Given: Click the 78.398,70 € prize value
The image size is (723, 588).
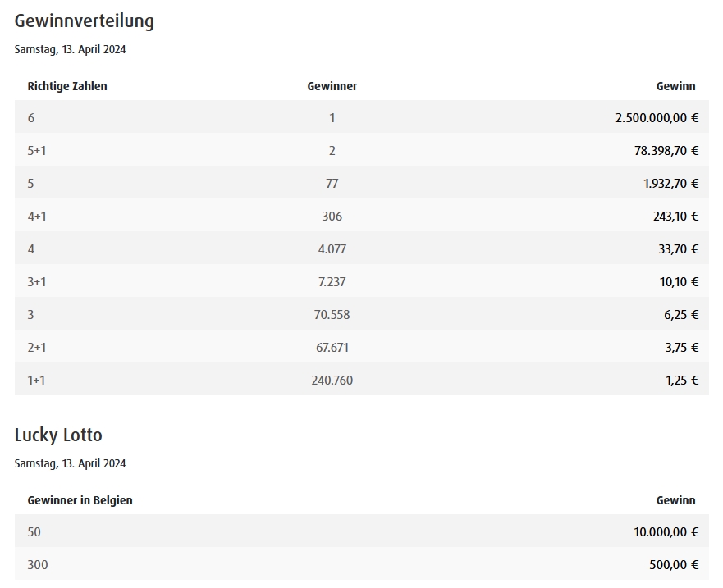Looking at the screenshot, I should point(666,151).
